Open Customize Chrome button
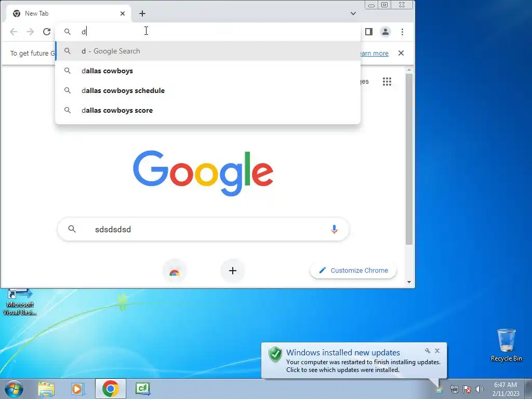The height and width of the screenshot is (399, 532). (353, 270)
